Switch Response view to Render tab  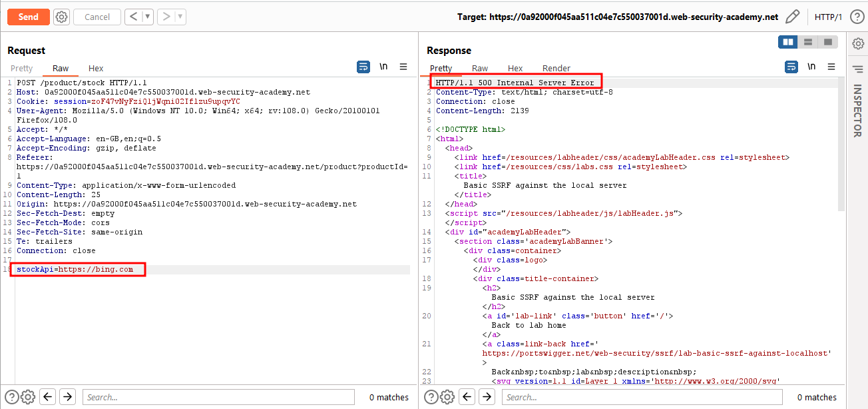[556, 68]
